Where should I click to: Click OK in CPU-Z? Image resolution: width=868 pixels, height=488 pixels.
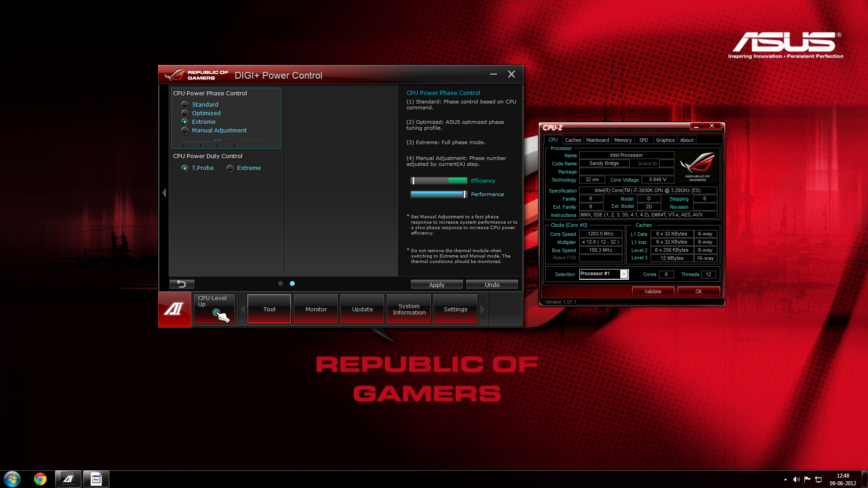pyautogui.click(x=698, y=291)
